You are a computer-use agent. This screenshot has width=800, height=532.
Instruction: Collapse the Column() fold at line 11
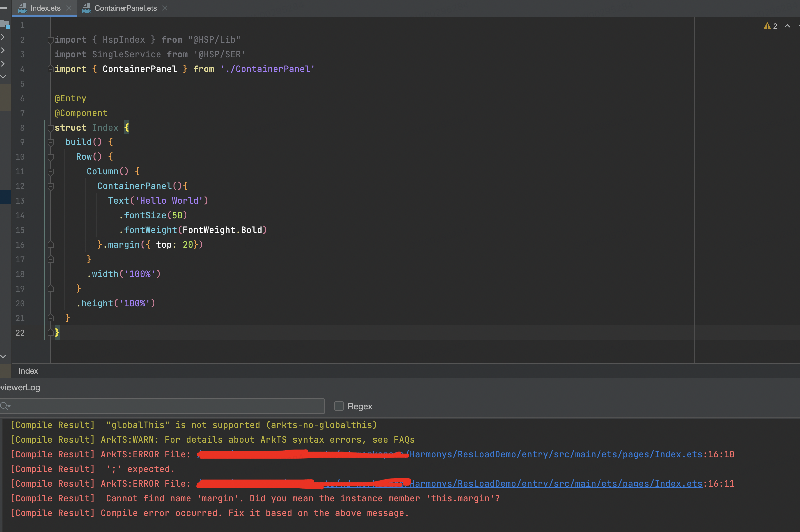(51, 172)
